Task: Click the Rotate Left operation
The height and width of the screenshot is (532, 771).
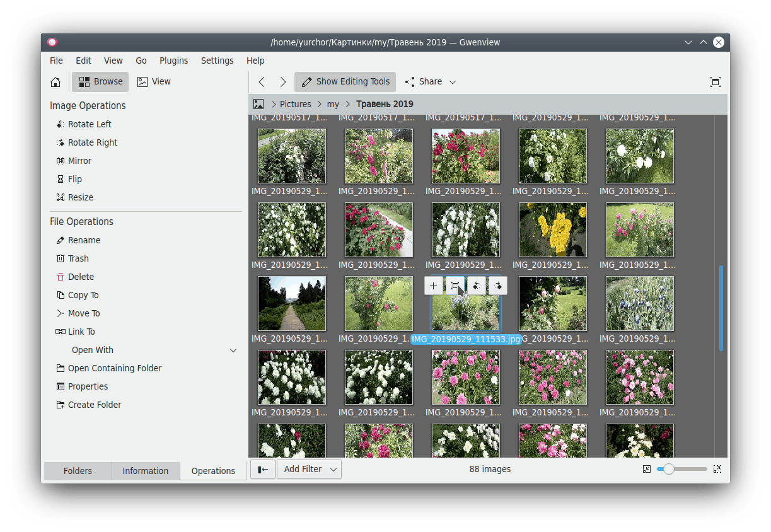Action: 84,124
